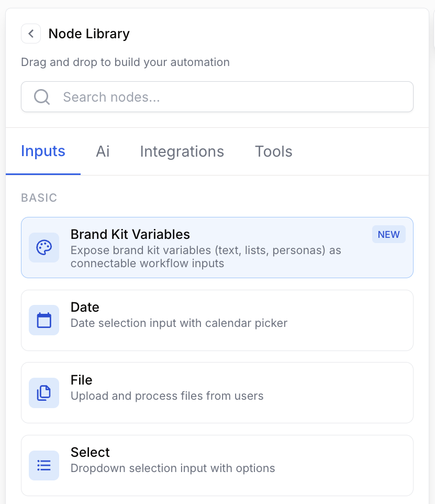
Task: Open the Ai tab
Action: [103, 151]
